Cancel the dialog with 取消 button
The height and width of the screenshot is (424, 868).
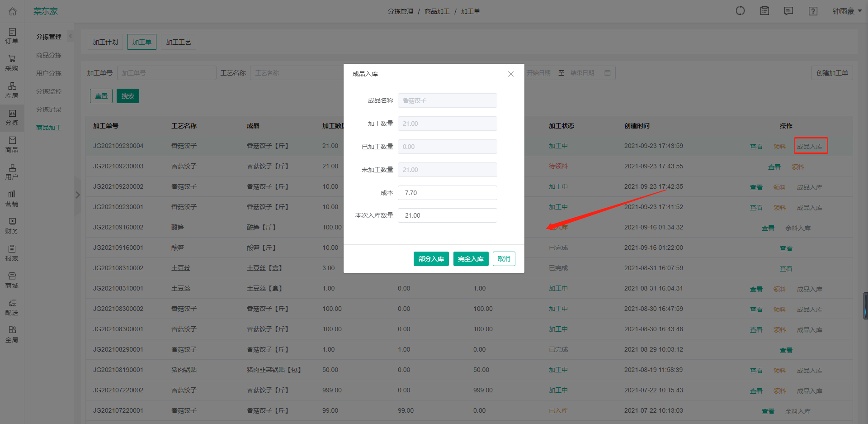point(504,259)
